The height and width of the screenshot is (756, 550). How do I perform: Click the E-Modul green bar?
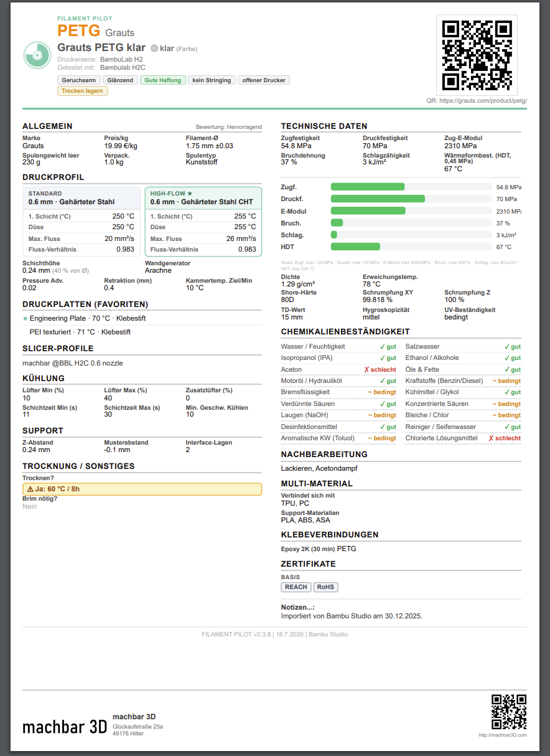click(x=368, y=211)
